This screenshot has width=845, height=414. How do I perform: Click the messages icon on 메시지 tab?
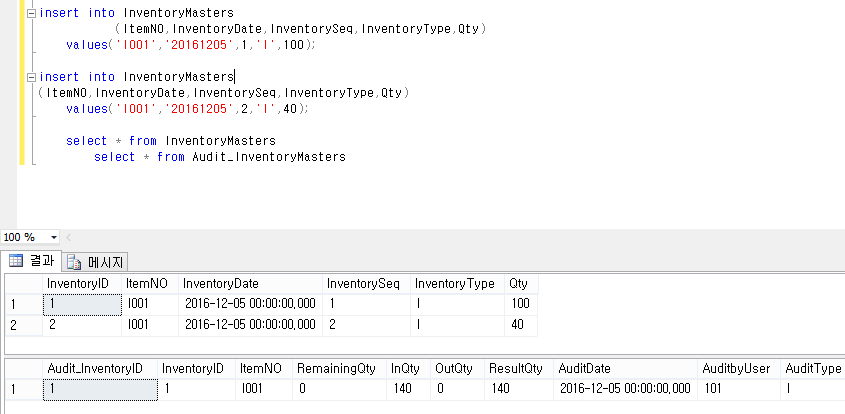tap(74, 263)
